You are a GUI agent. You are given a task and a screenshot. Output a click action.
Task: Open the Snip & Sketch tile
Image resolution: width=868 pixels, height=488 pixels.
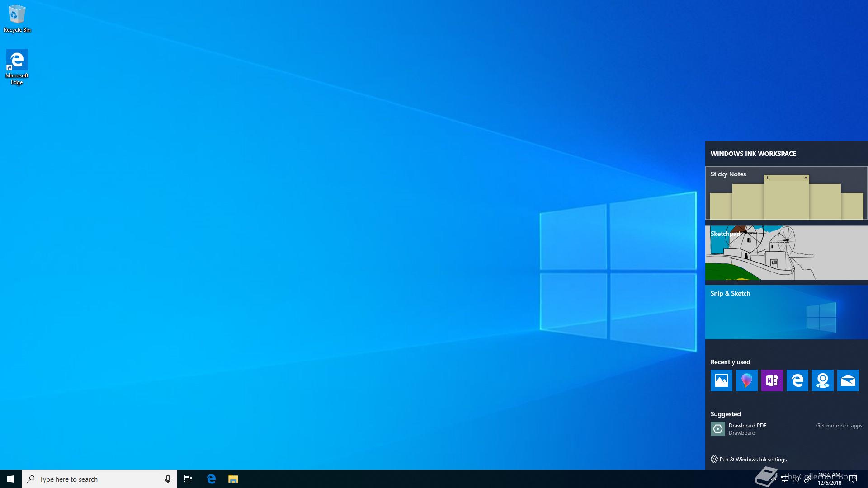tap(786, 312)
